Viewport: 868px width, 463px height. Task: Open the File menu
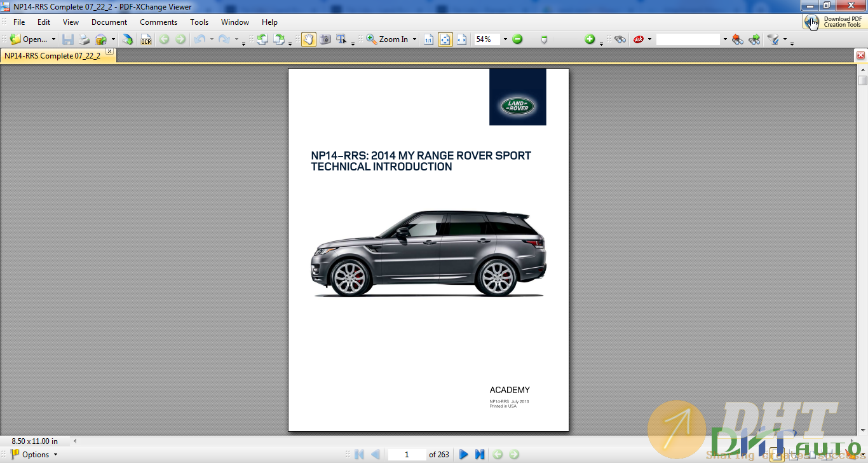pos(19,22)
